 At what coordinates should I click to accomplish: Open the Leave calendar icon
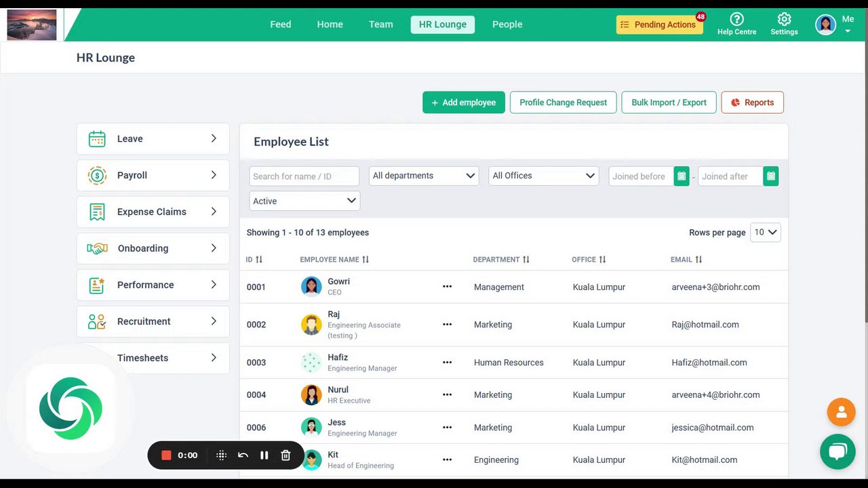97,139
